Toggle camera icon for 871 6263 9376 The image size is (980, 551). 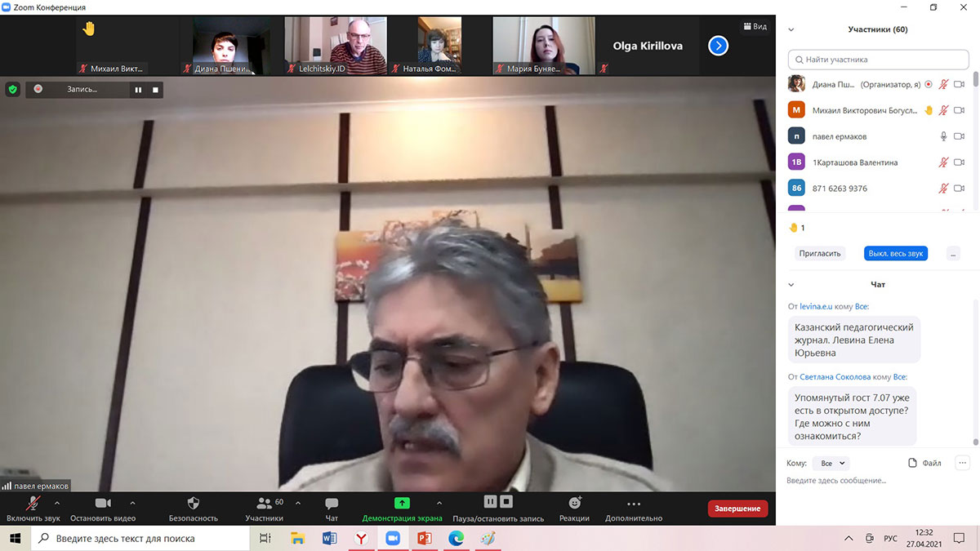960,189
